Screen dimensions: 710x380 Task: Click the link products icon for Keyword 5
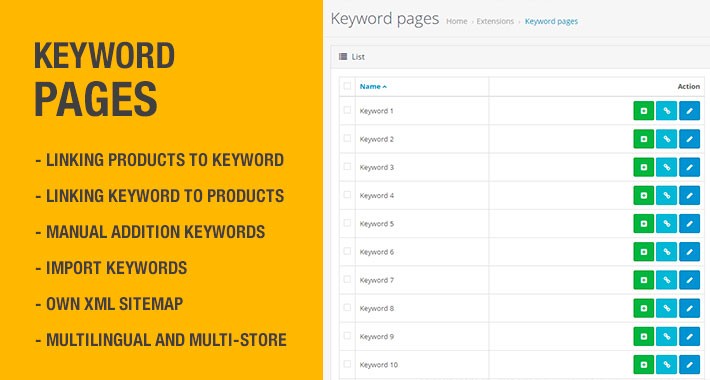(667, 224)
